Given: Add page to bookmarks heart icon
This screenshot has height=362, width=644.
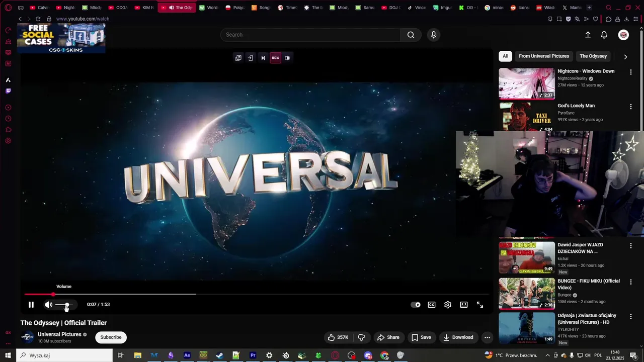Looking at the screenshot, I should pyautogui.click(x=596, y=19).
